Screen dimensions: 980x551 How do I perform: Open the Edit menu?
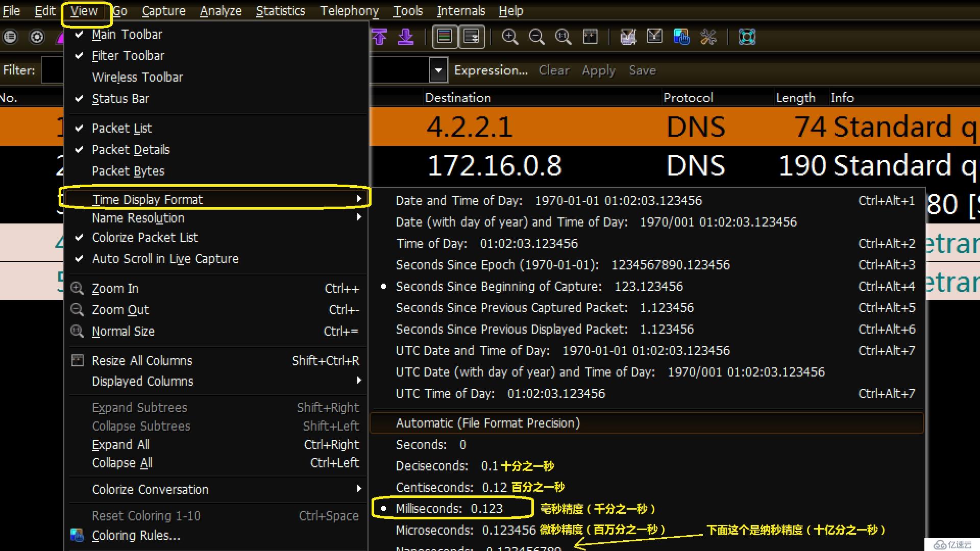pyautogui.click(x=45, y=11)
